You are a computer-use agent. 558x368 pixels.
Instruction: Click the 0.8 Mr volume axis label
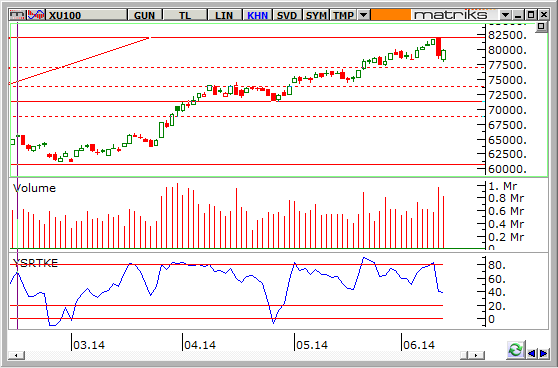pos(506,198)
